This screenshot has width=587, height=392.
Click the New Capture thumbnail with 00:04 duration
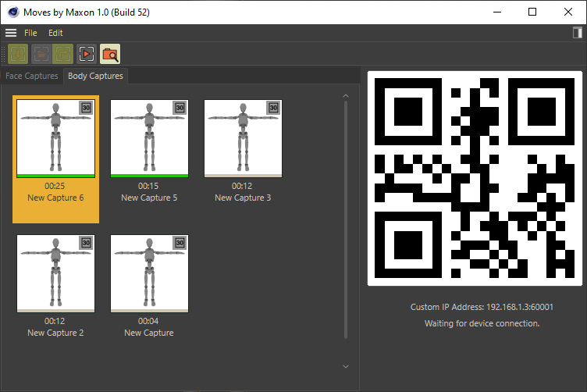(149, 273)
